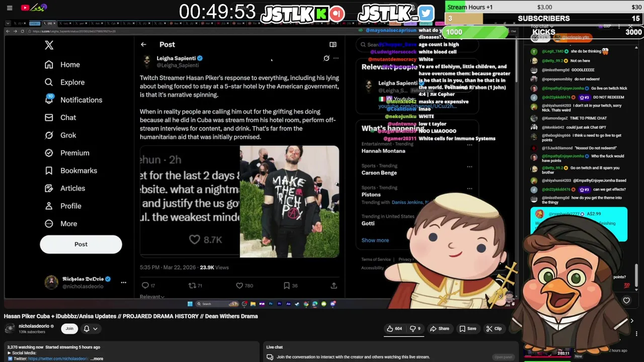Click the Accessibility footer link
The width and height of the screenshot is (644, 362).
pos(372,268)
